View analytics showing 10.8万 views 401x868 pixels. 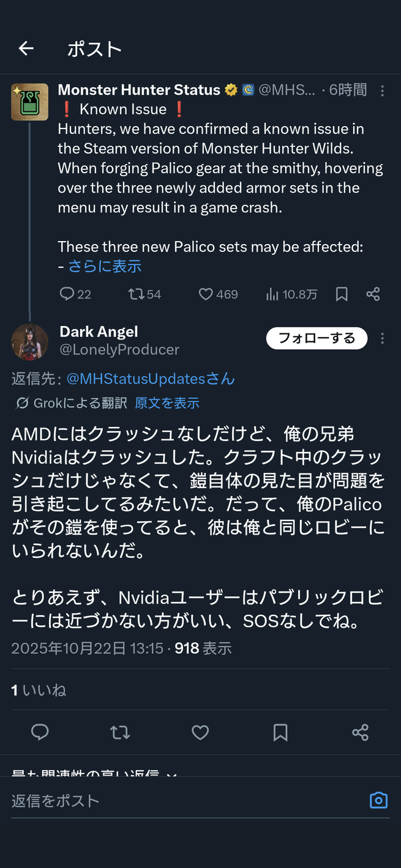(291, 294)
